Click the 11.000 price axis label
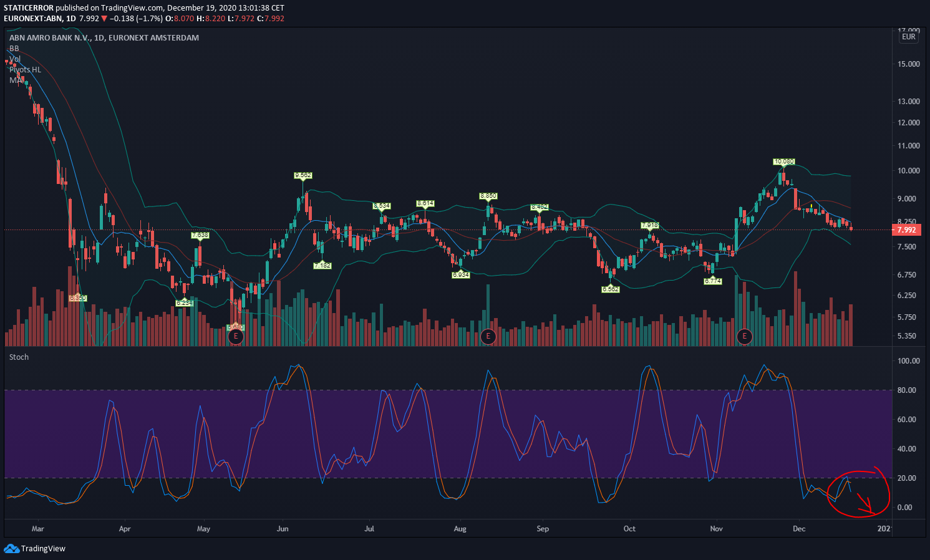The height and width of the screenshot is (560, 930). point(908,146)
